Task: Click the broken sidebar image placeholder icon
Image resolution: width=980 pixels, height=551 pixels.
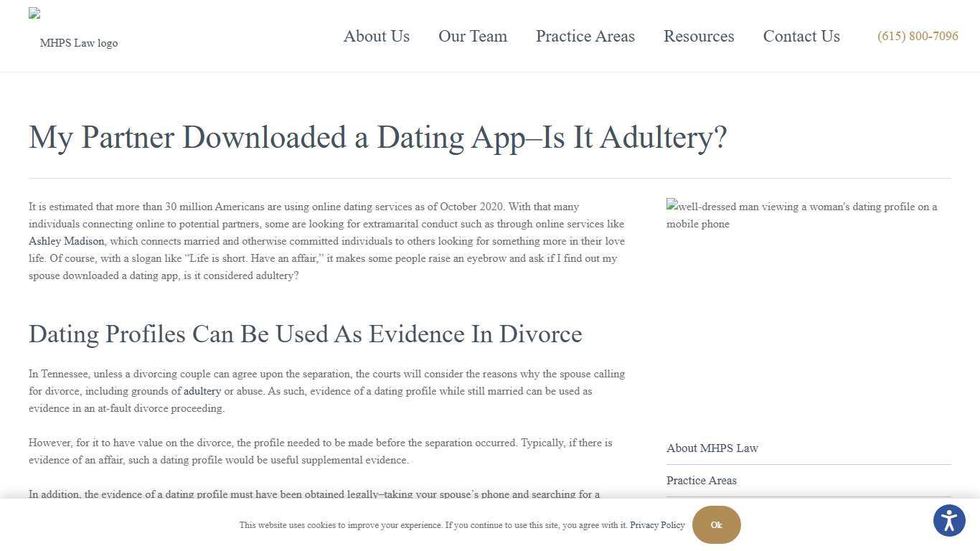Action: pyautogui.click(x=671, y=207)
